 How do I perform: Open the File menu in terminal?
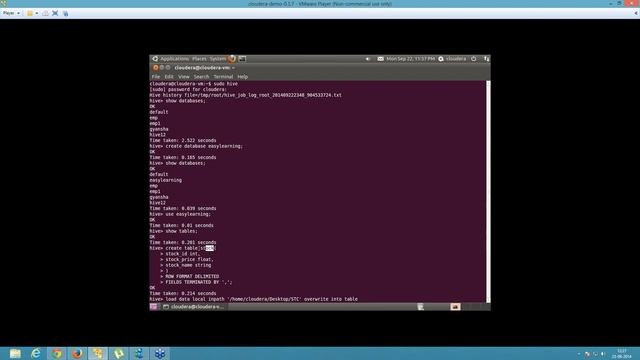pos(156,77)
